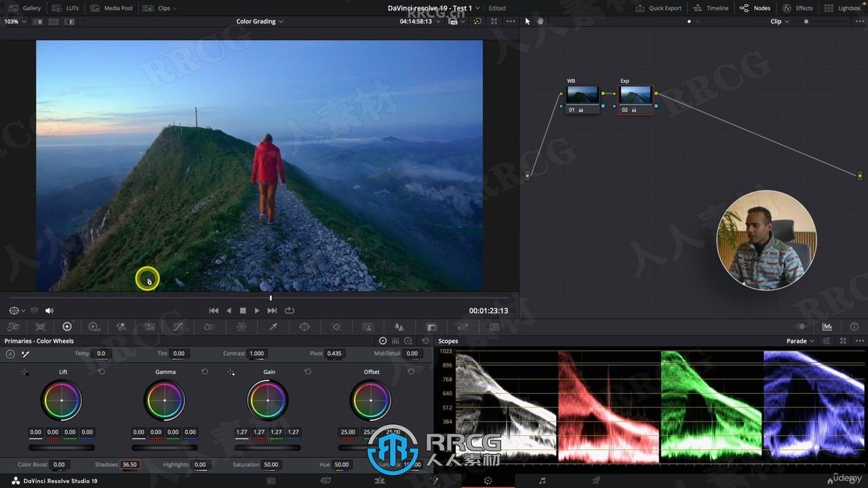Screen dimensions: 868x488
Task: Open viewer three-dot options menu
Action: [x=511, y=21]
